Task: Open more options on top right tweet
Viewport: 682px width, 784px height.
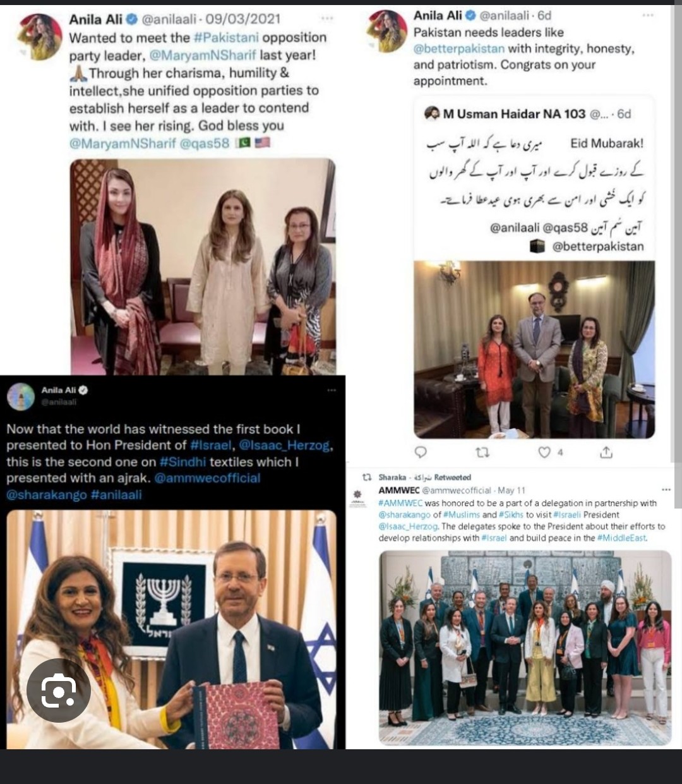Action: [649, 15]
